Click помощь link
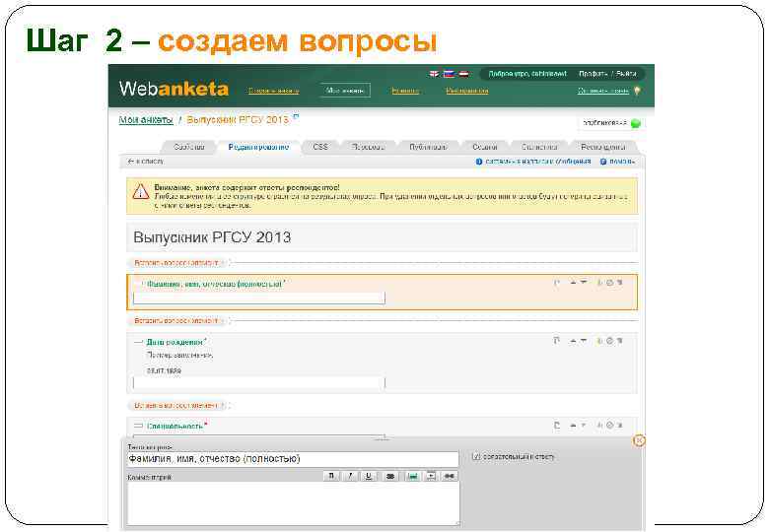Screen dimensions: 769x532 [618, 162]
